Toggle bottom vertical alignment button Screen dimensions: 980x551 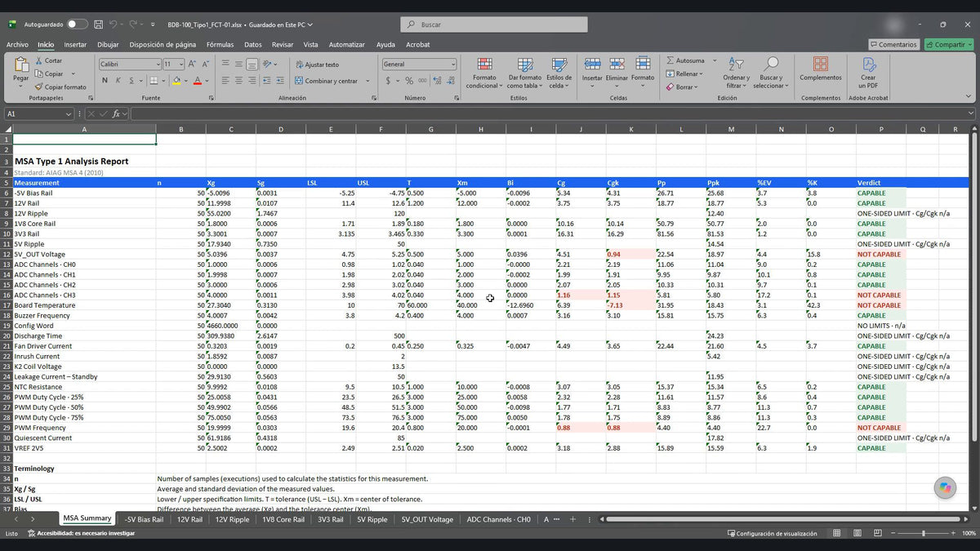click(x=253, y=64)
